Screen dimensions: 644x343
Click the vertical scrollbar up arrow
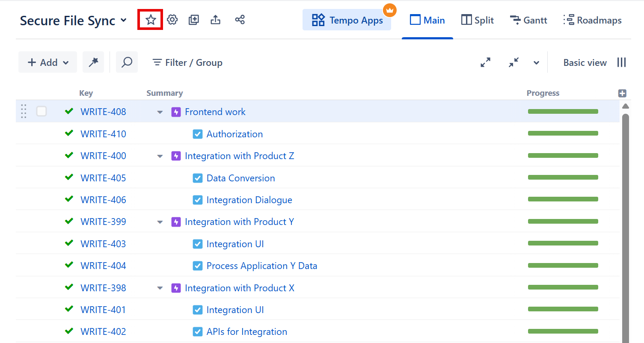[625, 106]
